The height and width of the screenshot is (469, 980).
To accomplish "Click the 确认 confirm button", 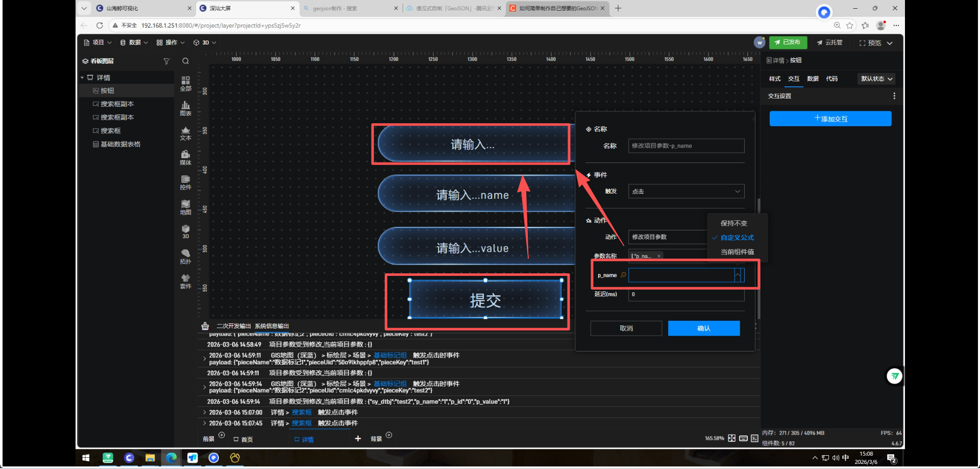I will (703, 329).
